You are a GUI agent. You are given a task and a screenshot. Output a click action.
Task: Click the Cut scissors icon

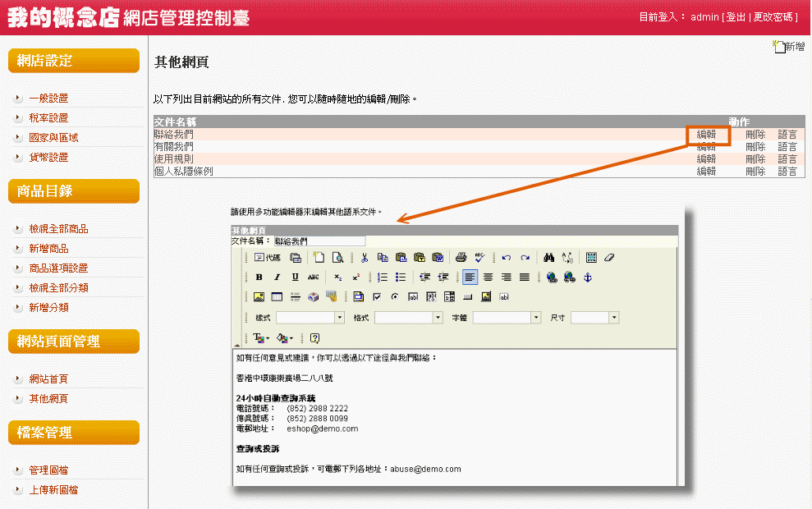(365, 258)
